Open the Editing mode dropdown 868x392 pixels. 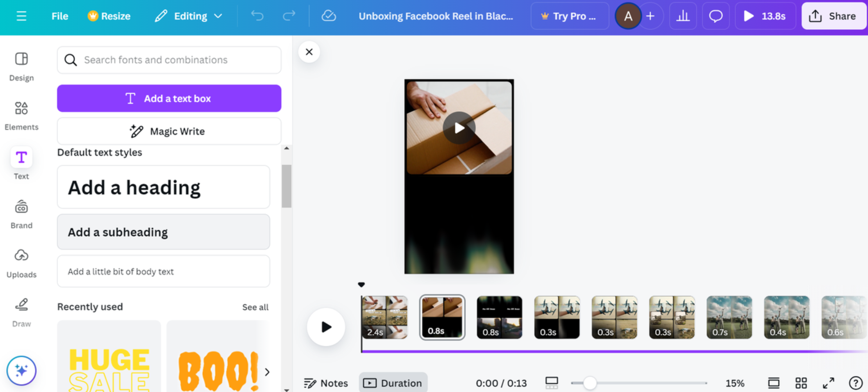tap(189, 16)
